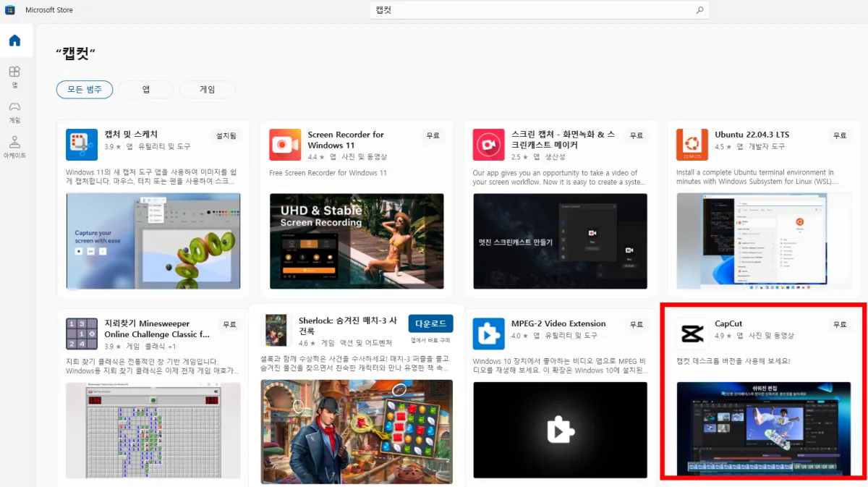
Task: Open the UHD & Stable Screen Recording thumbnail
Action: coord(357,241)
